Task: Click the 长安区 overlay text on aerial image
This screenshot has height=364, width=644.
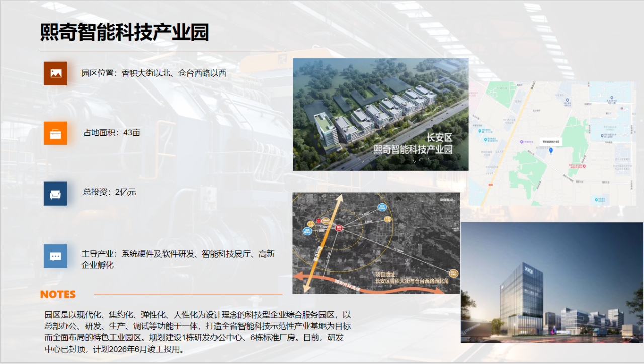Action: click(439, 137)
